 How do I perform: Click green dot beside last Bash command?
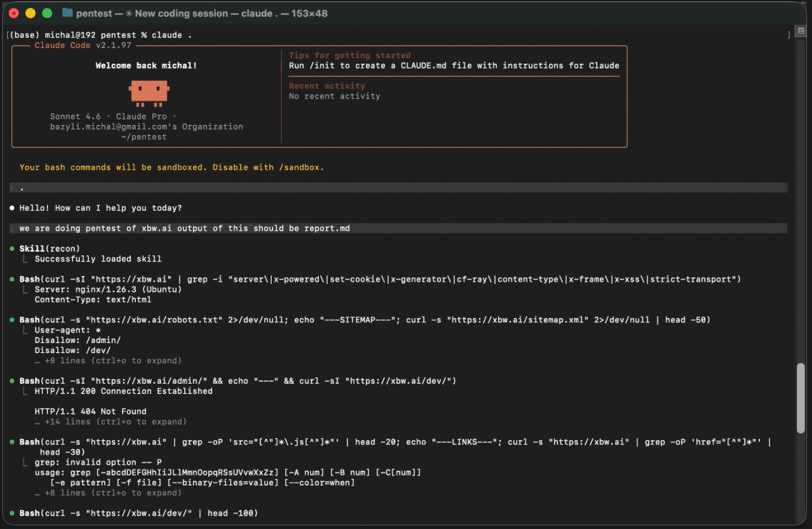coord(12,513)
